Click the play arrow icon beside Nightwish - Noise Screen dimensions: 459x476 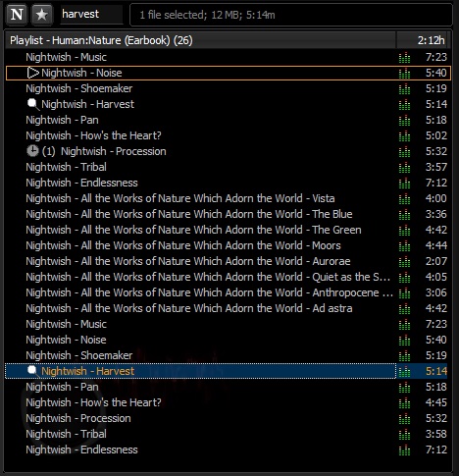[x=32, y=73]
